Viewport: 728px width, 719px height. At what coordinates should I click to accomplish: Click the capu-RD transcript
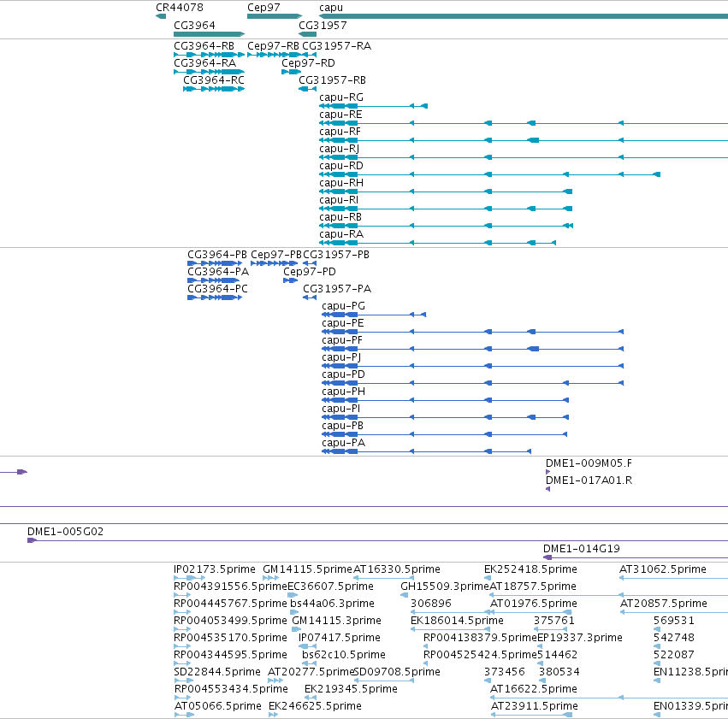coord(490,175)
